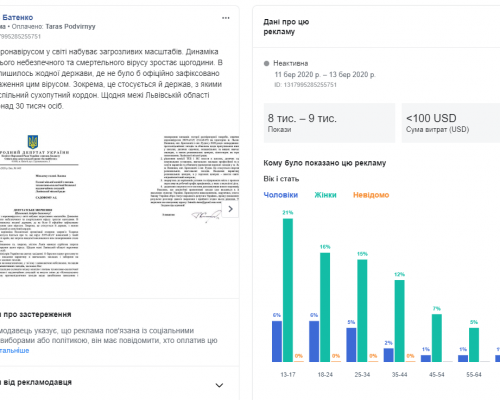Click the ad ID number text
This screenshot has height=400, width=500.
(306, 85)
